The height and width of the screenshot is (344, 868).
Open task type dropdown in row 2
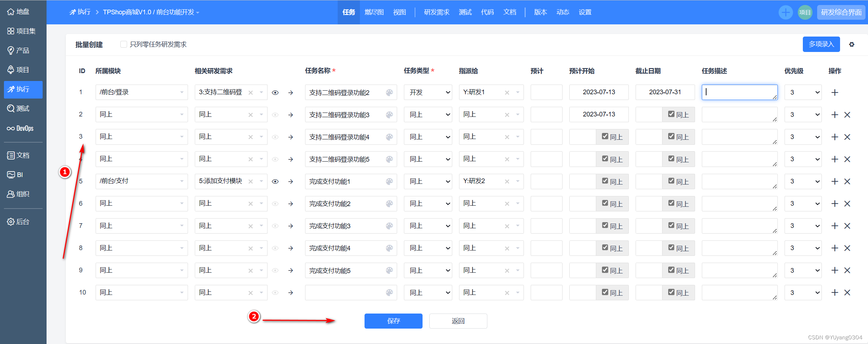click(428, 115)
